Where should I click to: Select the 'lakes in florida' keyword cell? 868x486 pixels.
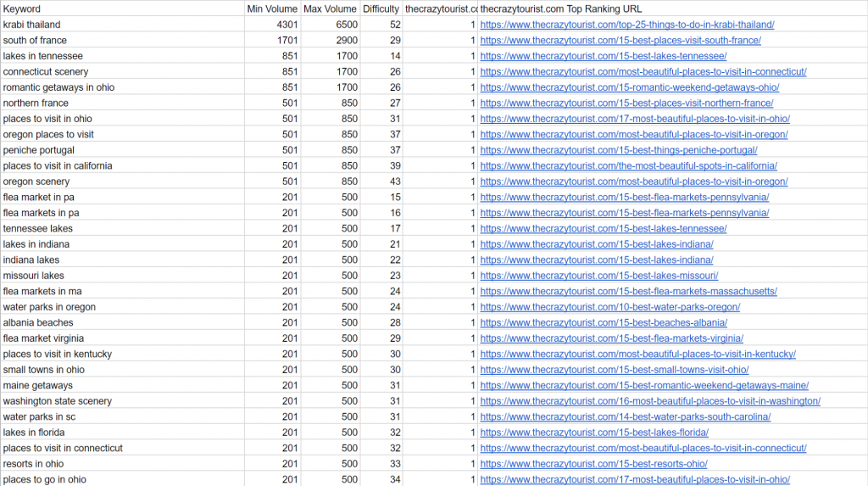pos(122,433)
